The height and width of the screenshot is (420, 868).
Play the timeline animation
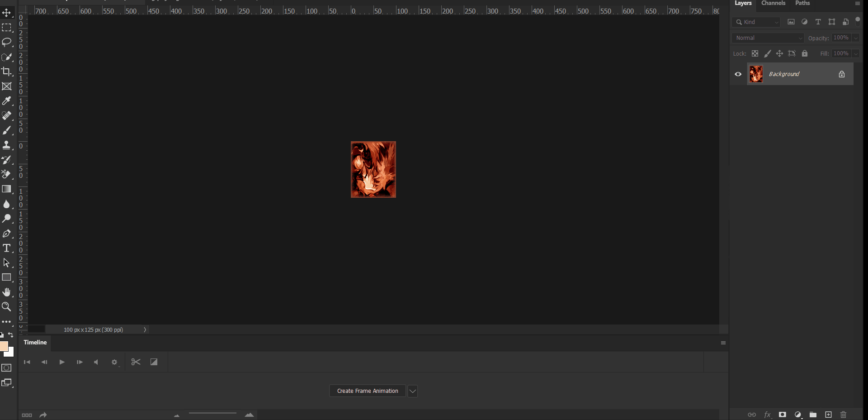click(x=62, y=362)
